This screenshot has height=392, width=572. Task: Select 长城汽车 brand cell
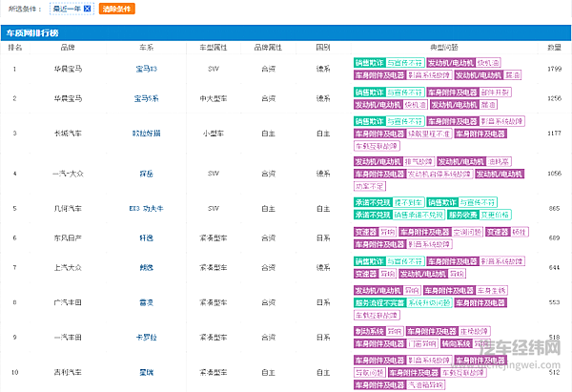pos(68,134)
